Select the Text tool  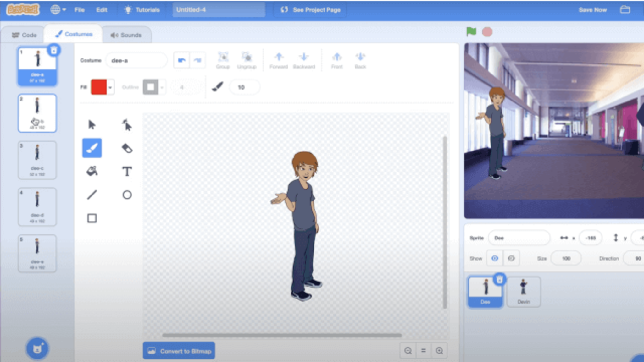tap(127, 172)
